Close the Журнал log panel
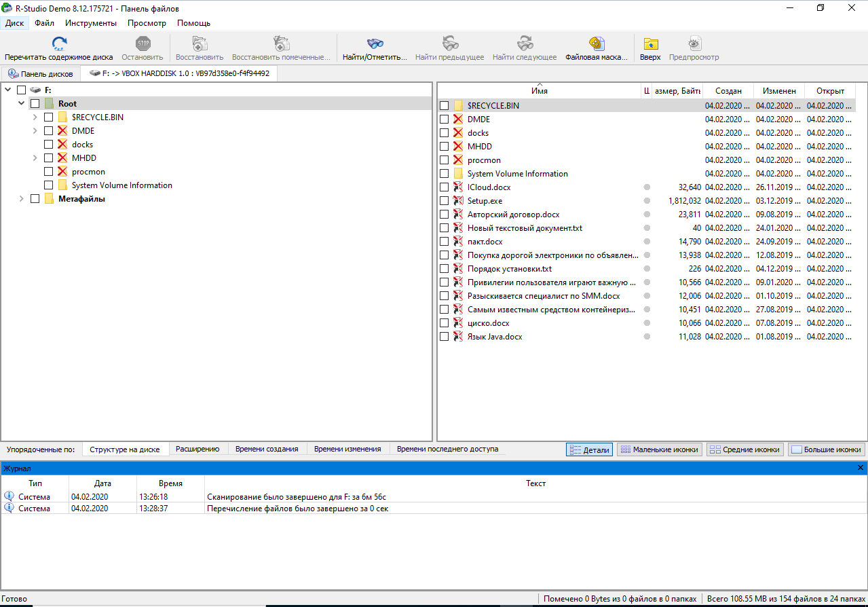The width and height of the screenshot is (868, 607). coord(861,468)
